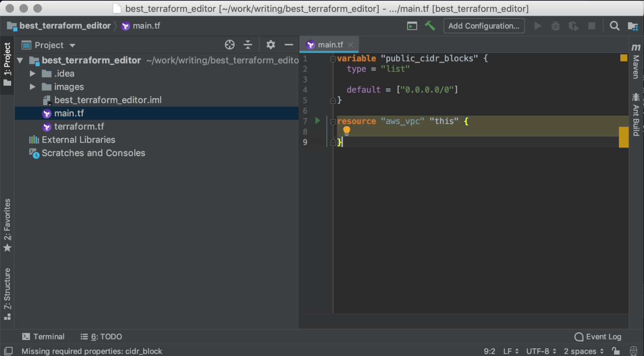The height and width of the screenshot is (356, 644).
Task: Click External Libraries icon
Action: (34, 140)
